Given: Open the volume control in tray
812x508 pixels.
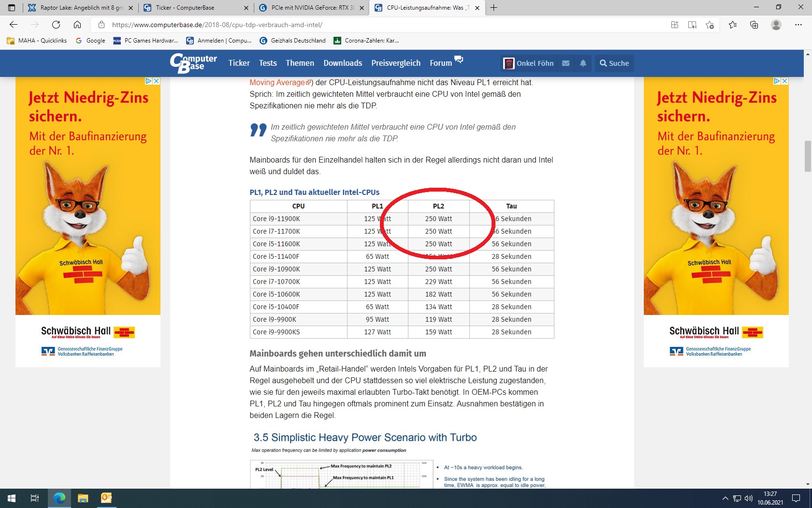Looking at the screenshot, I should (749, 498).
